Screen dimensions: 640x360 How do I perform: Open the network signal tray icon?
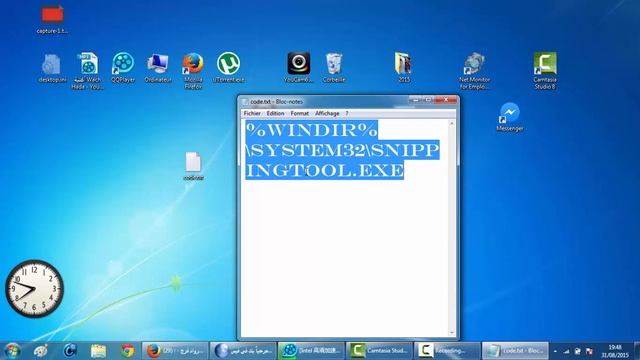(x=566, y=351)
